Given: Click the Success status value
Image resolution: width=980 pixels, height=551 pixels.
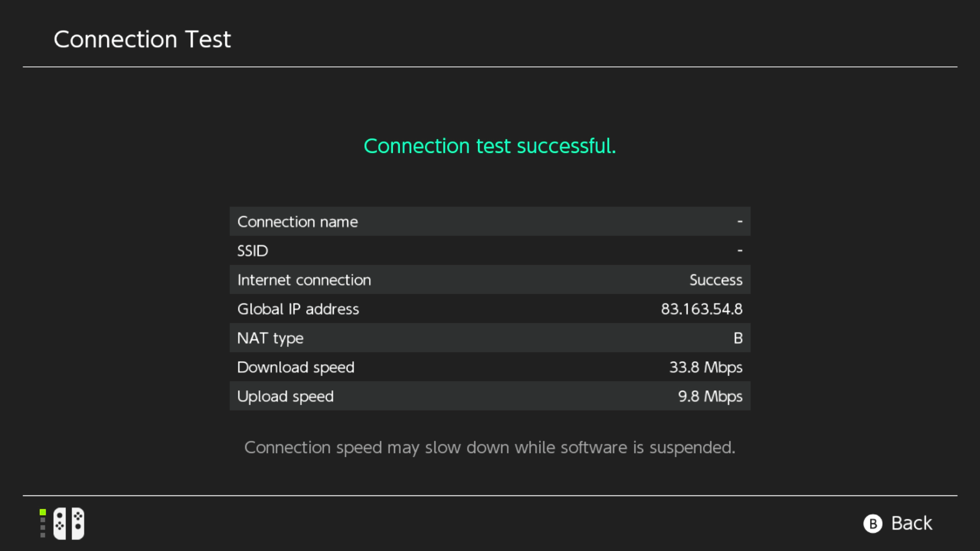Looking at the screenshot, I should [x=716, y=280].
